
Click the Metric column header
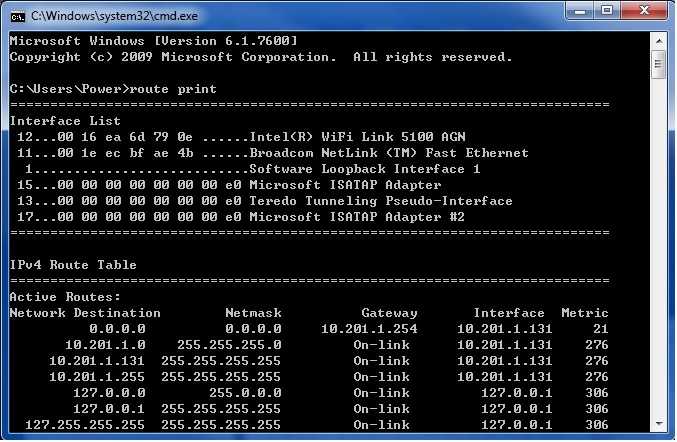tap(584, 313)
